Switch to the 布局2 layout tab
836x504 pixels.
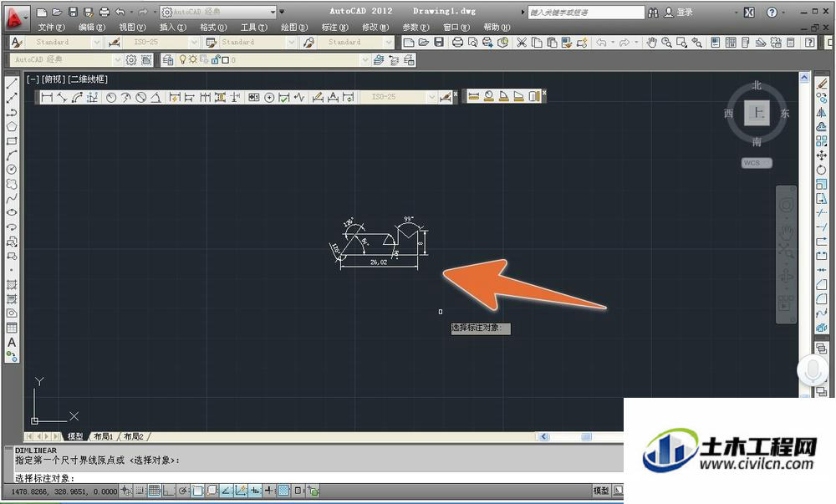pyautogui.click(x=133, y=436)
